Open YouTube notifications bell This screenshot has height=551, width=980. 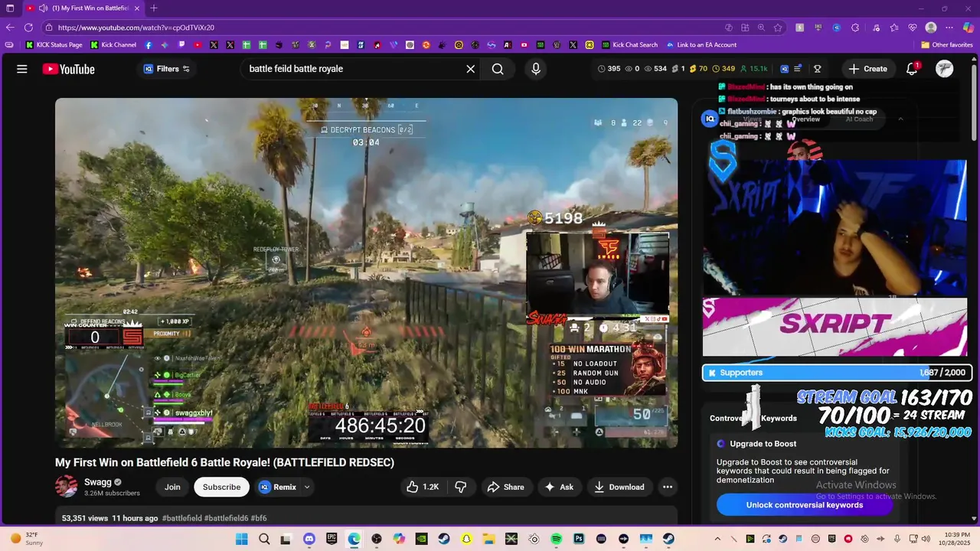[x=912, y=69]
